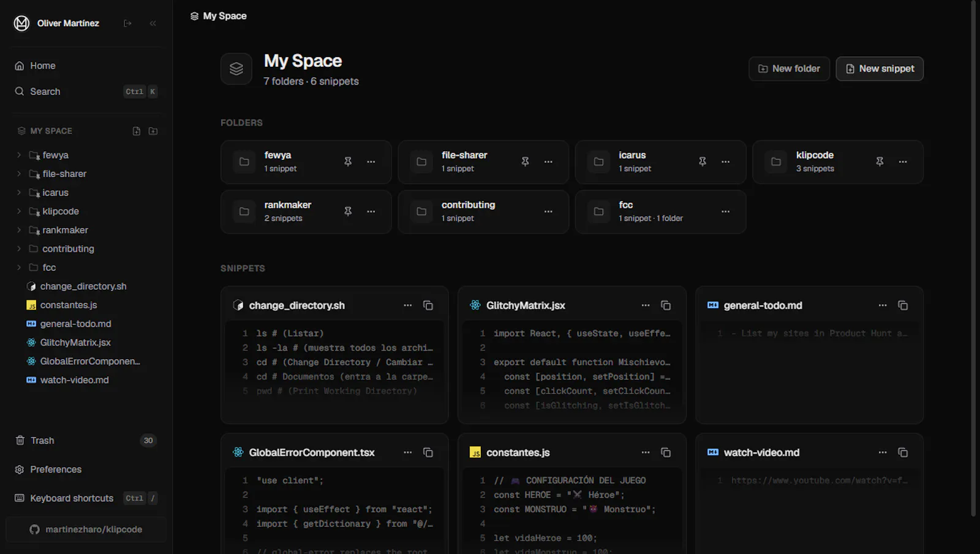
Task: Go to Home in sidebar
Action: tap(86, 66)
